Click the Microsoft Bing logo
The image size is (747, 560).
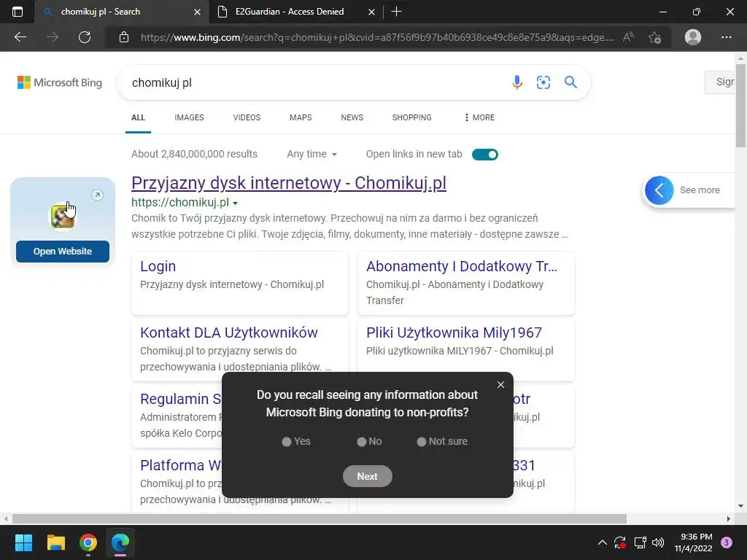[60, 82]
